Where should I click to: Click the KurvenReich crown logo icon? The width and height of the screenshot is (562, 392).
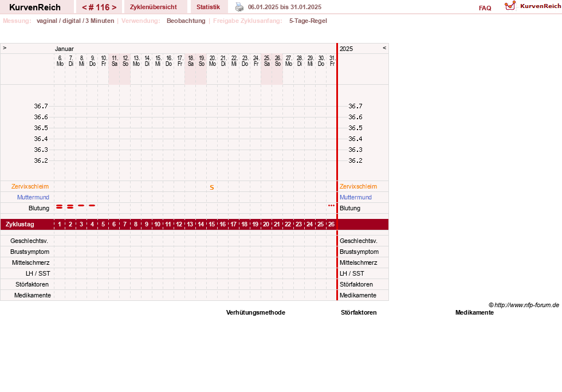coord(510,6)
